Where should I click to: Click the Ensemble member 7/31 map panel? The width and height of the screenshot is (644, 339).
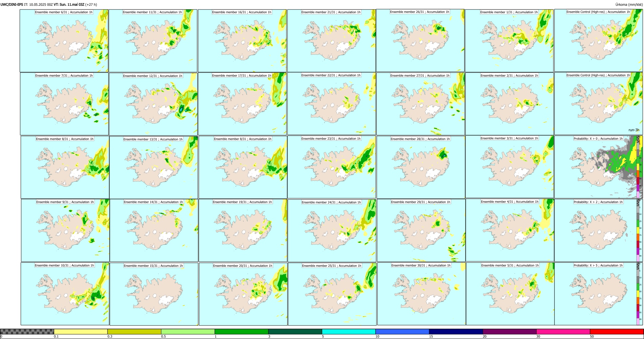64,104
